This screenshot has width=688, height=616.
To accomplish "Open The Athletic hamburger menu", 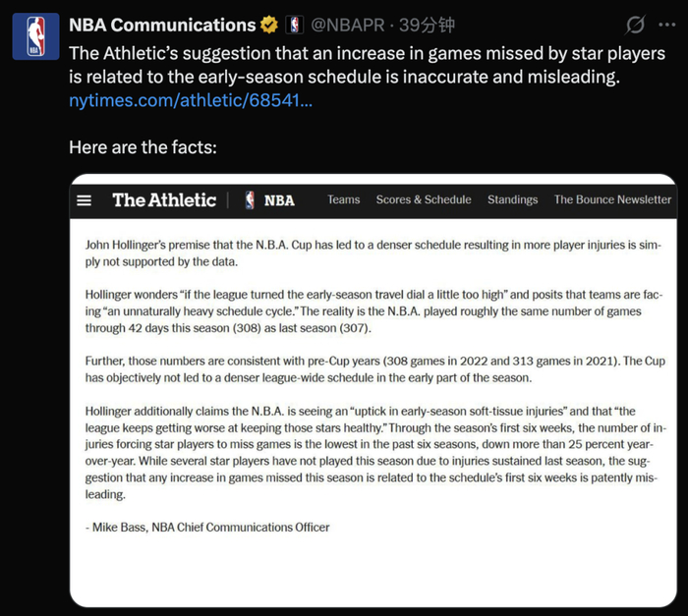I will click(x=85, y=199).
